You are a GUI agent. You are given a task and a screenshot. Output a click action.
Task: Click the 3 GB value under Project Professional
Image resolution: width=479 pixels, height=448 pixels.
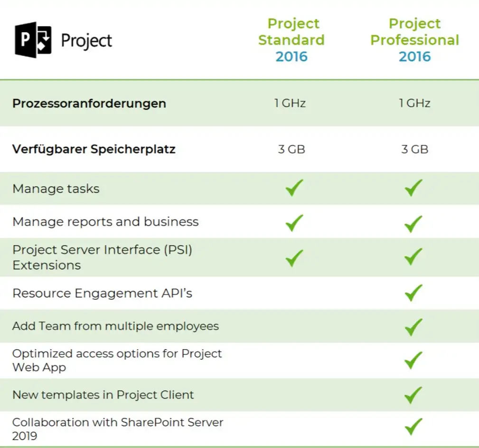tap(414, 149)
